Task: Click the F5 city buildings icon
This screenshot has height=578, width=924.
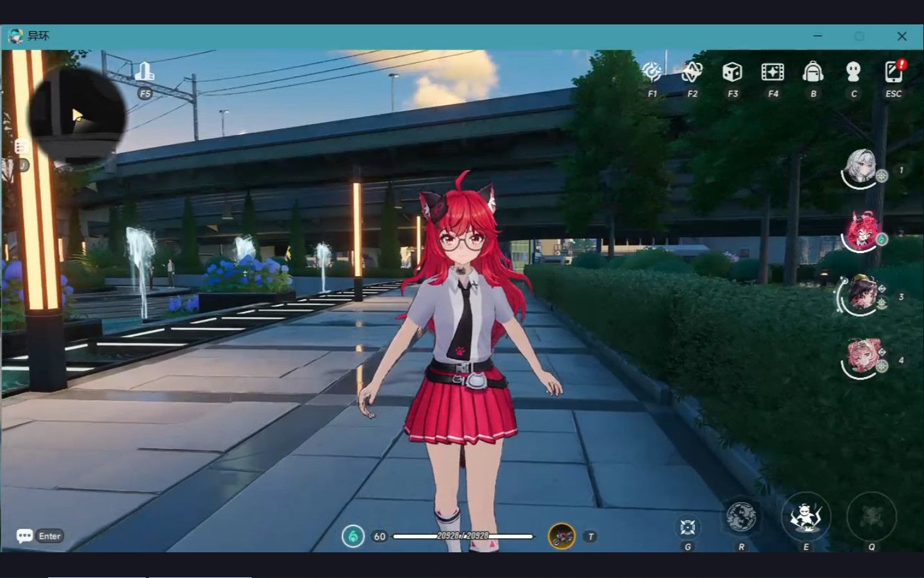Action: pos(144,71)
